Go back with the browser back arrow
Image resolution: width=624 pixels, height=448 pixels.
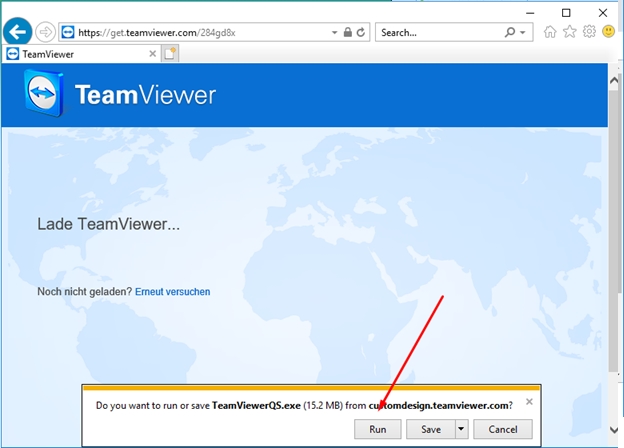tap(18, 32)
